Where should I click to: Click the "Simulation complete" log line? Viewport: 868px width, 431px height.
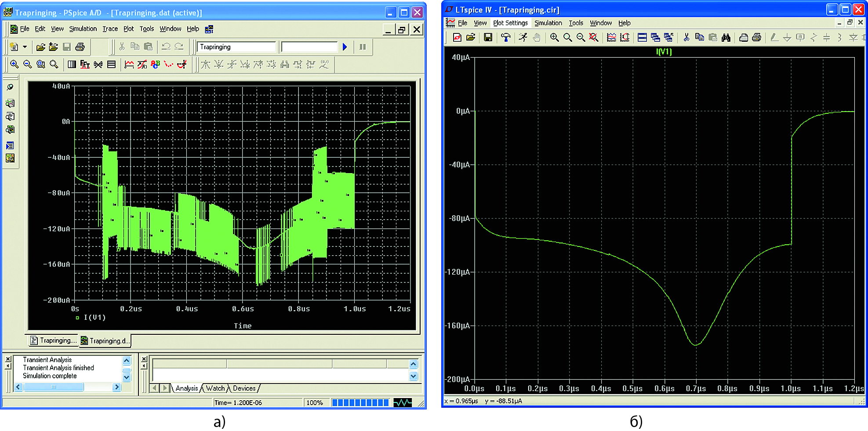click(x=50, y=376)
